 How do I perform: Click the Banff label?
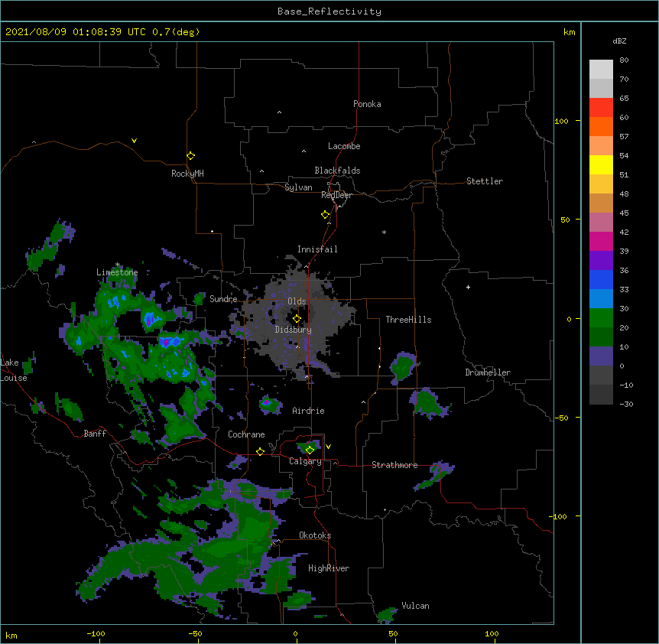pyautogui.click(x=95, y=434)
